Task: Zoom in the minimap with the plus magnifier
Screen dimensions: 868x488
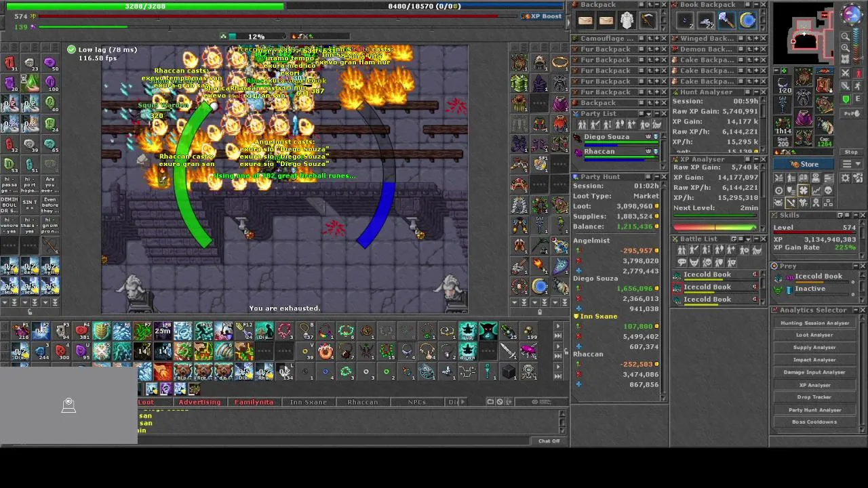Action: pyautogui.click(x=845, y=47)
